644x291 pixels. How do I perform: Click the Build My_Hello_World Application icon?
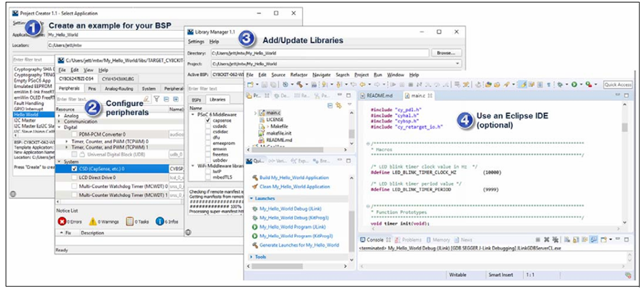254,176
